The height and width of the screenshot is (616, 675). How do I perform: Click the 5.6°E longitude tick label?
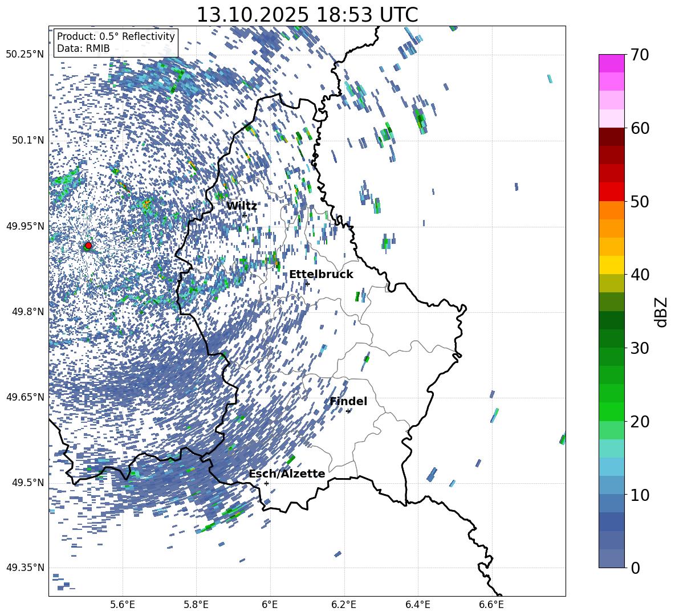coord(122,605)
